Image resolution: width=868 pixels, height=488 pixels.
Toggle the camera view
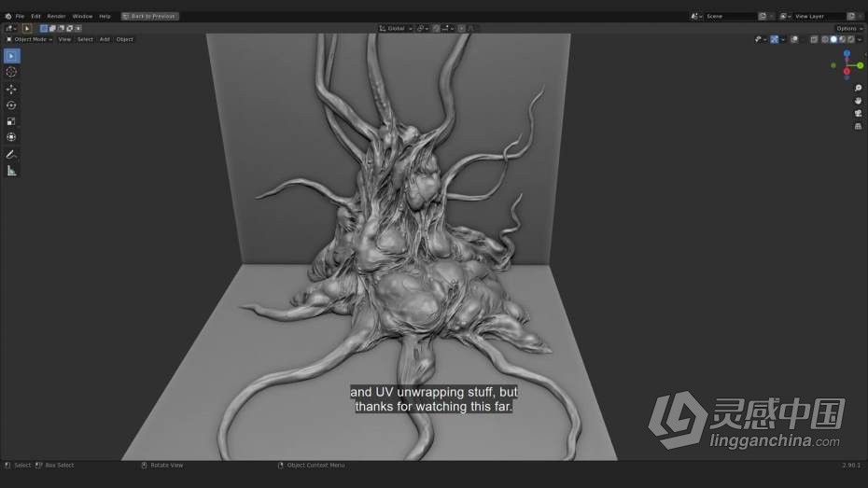tap(858, 114)
